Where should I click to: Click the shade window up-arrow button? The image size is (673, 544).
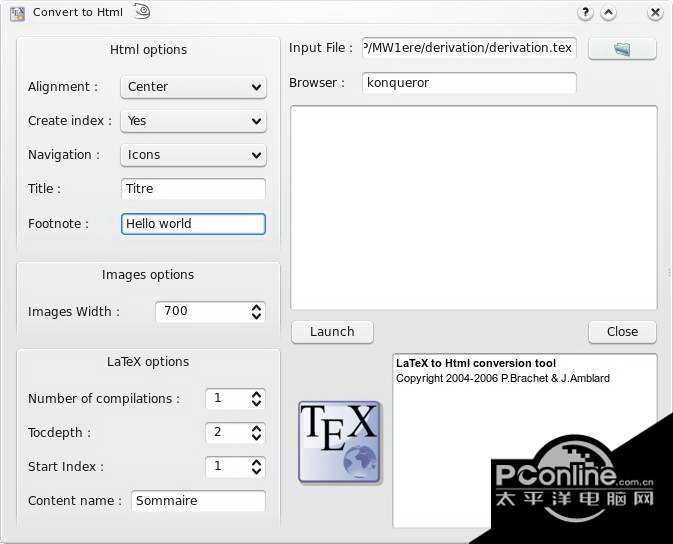(x=608, y=13)
